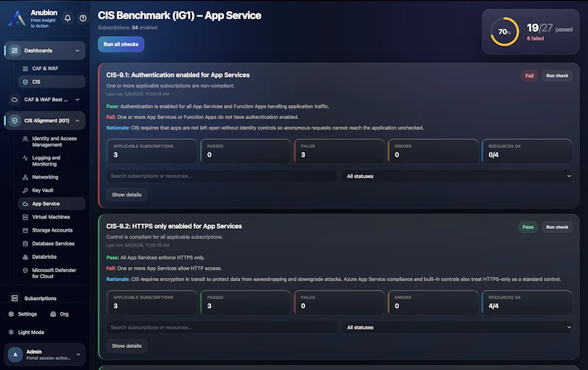Open the notifications bell

68,18
